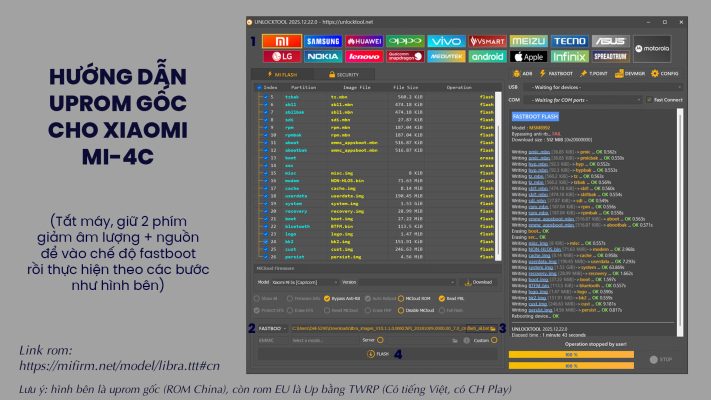Open the ADB tool
This screenshot has height=400, width=711.
523,74
